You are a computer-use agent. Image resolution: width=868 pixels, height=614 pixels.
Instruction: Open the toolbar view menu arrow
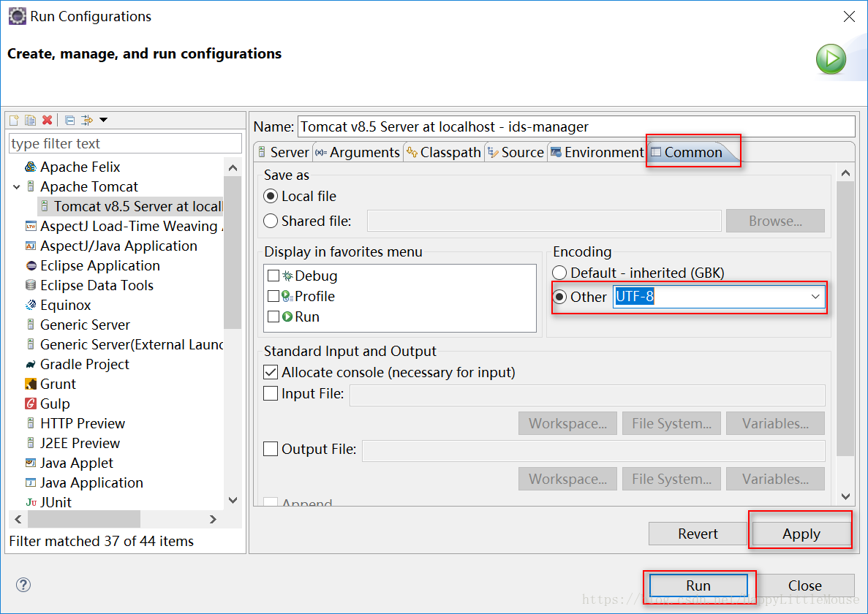click(x=104, y=120)
